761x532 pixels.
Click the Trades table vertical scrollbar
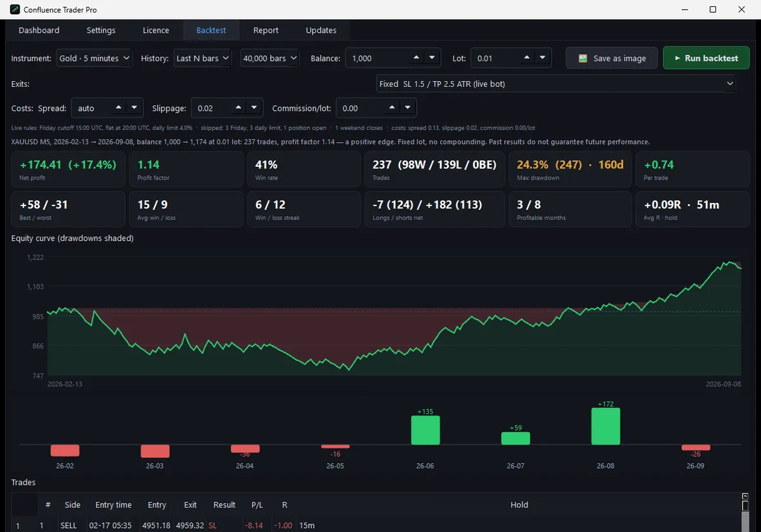click(x=745, y=513)
